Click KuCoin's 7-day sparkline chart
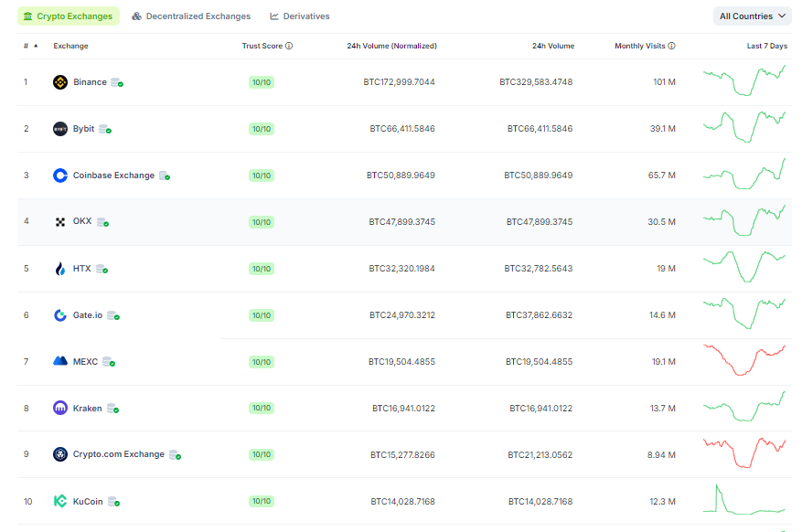 (744, 499)
